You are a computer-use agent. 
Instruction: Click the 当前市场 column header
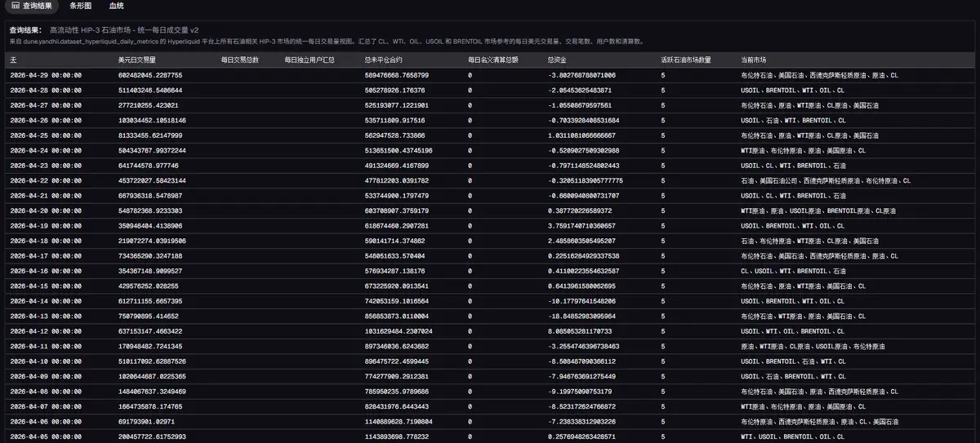(x=753, y=60)
